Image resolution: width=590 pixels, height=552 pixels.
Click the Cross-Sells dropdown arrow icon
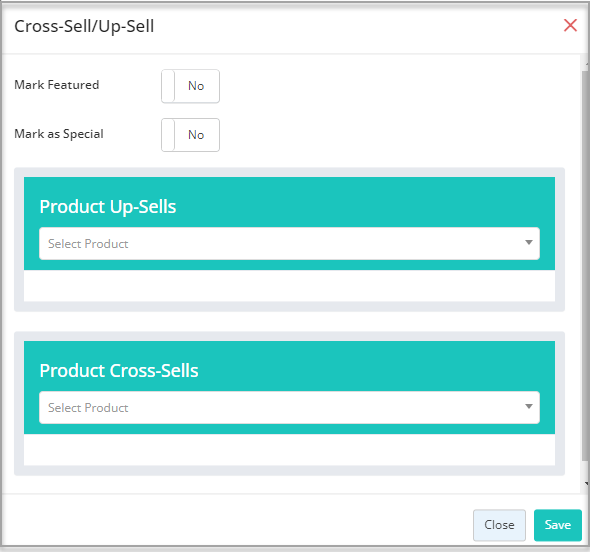[x=529, y=406]
